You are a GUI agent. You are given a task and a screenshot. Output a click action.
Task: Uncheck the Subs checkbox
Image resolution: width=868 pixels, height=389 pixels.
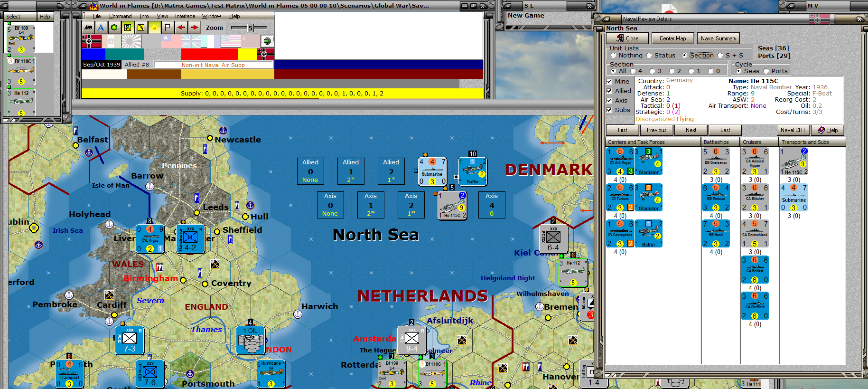point(609,110)
